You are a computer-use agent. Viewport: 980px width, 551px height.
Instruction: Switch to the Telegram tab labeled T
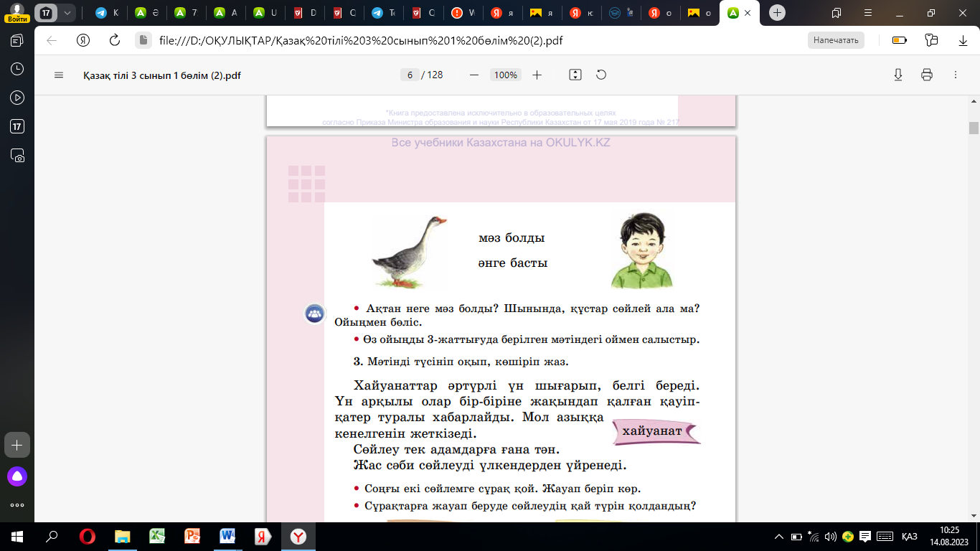383,13
